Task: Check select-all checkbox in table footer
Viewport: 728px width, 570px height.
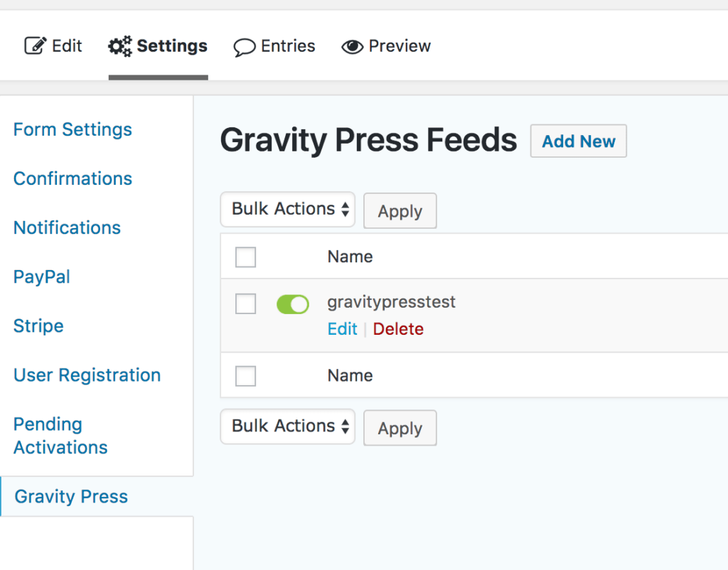Action: [245, 376]
